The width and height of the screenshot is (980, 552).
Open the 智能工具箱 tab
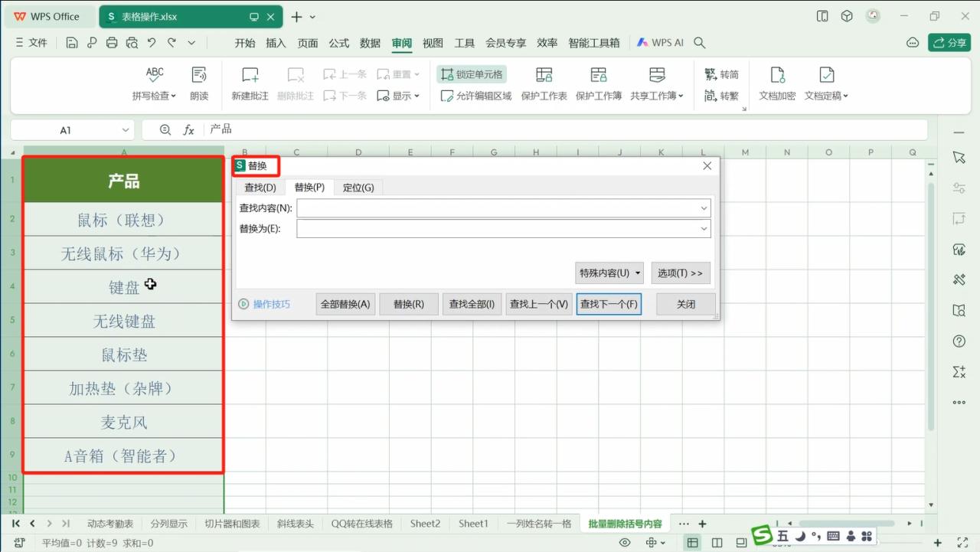pos(594,43)
